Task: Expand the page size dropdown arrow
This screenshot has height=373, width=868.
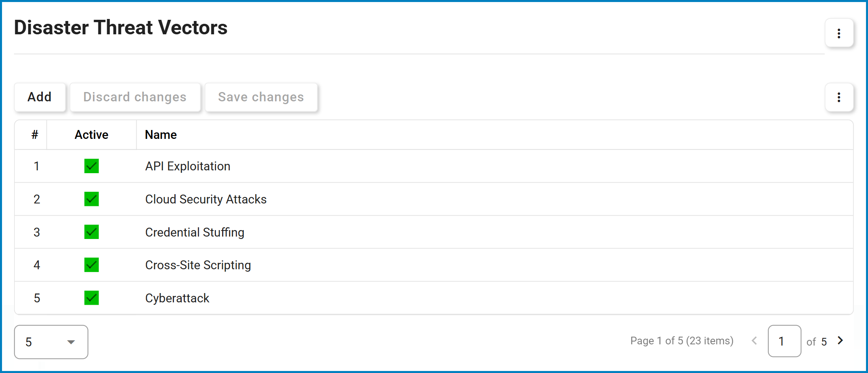Action: click(x=71, y=342)
